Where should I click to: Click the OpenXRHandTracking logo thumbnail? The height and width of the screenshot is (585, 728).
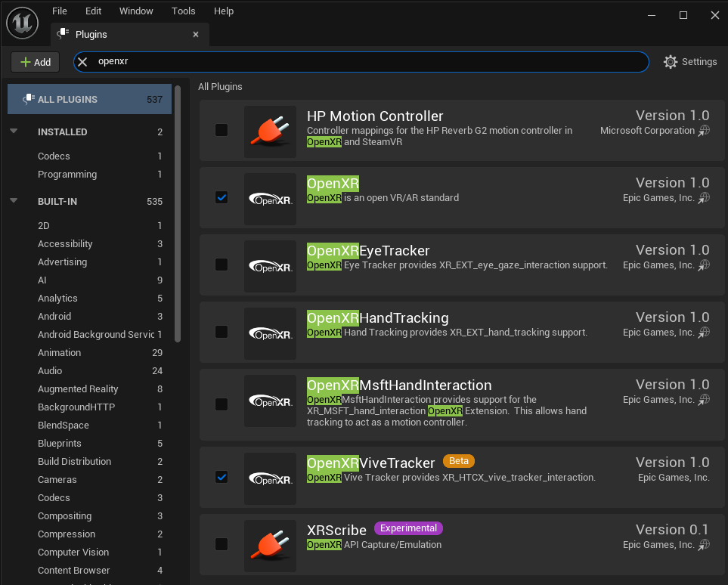point(270,334)
